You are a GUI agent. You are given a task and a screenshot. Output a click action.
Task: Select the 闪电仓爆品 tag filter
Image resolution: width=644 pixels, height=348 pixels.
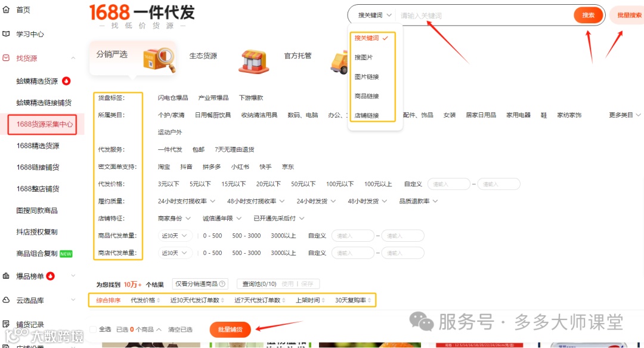(x=173, y=97)
